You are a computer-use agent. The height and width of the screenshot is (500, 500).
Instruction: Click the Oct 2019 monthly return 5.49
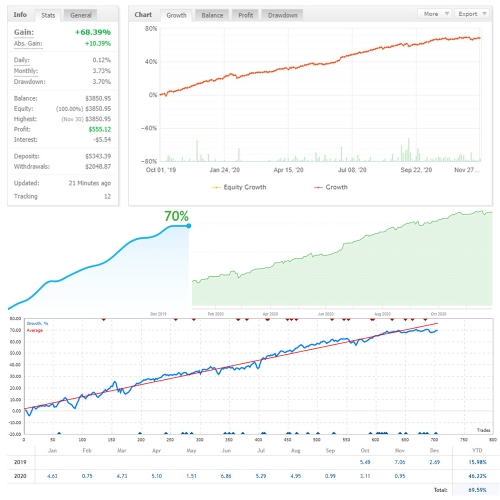tap(365, 462)
